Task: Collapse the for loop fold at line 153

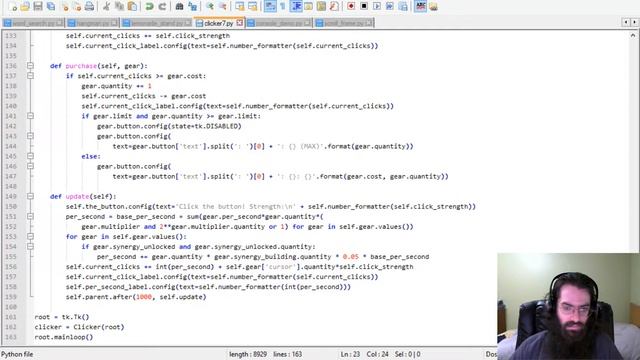Action: point(30,236)
